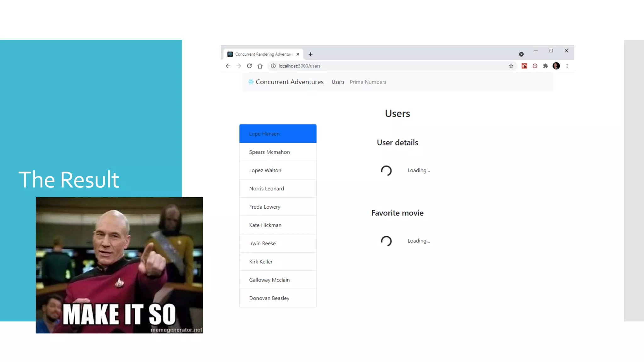Open the extensions puzzle icon
Image resolution: width=644 pixels, height=362 pixels.
pos(546,66)
